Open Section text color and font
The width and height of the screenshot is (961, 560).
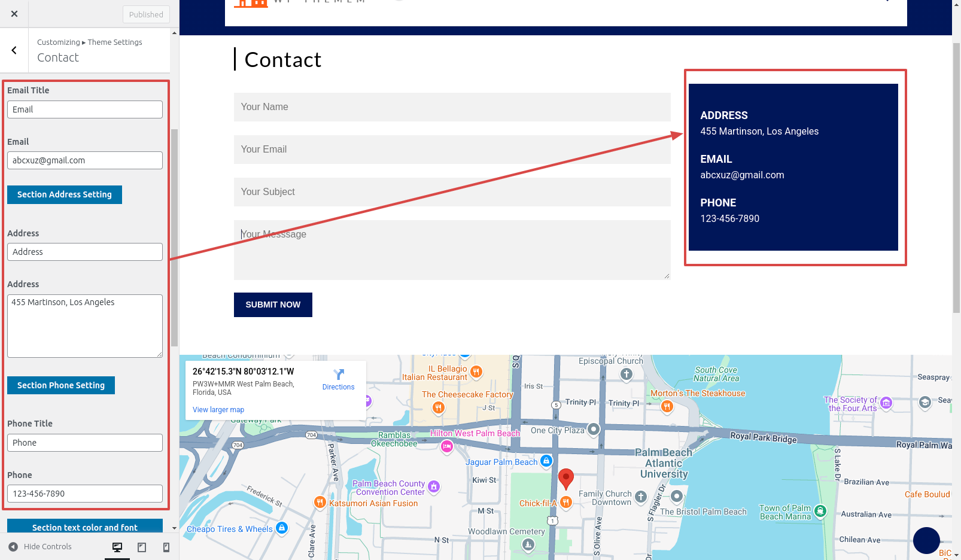tap(85, 526)
